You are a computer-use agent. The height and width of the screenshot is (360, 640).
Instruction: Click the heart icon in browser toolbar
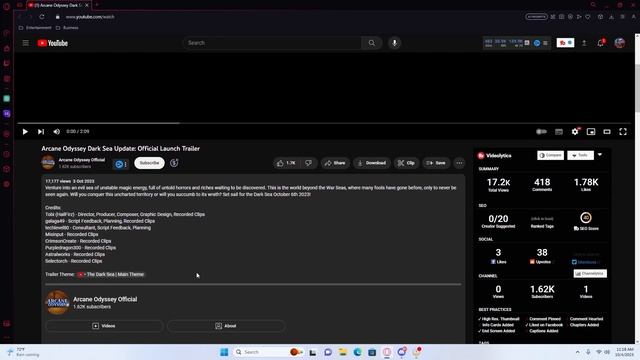point(588,17)
